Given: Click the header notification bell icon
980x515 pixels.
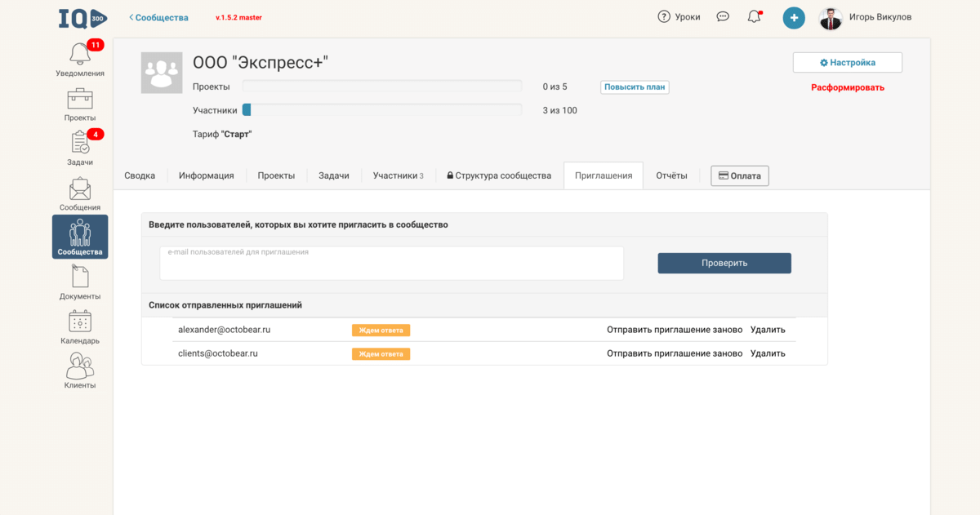Looking at the screenshot, I should 754,17.
